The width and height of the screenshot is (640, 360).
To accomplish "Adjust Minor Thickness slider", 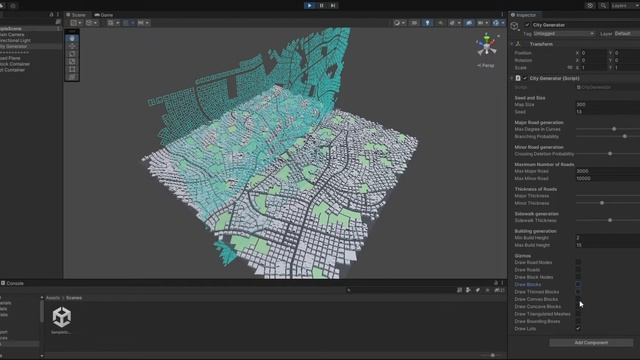I will click(x=602, y=203).
